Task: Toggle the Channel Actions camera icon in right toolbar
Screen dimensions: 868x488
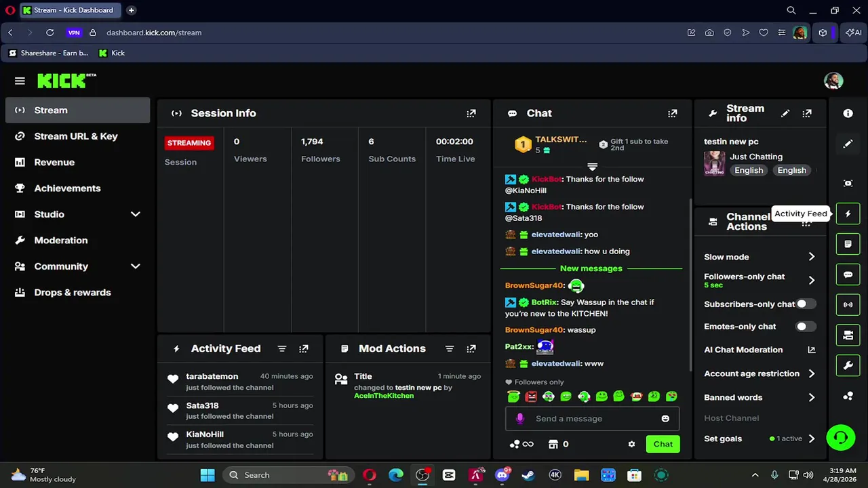Action: pos(848,335)
